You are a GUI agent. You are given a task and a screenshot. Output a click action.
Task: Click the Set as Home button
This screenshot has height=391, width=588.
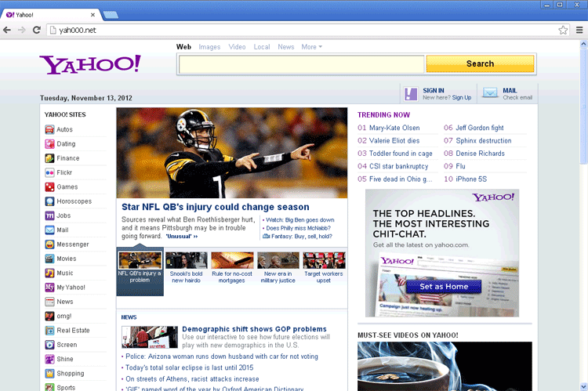(x=443, y=287)
